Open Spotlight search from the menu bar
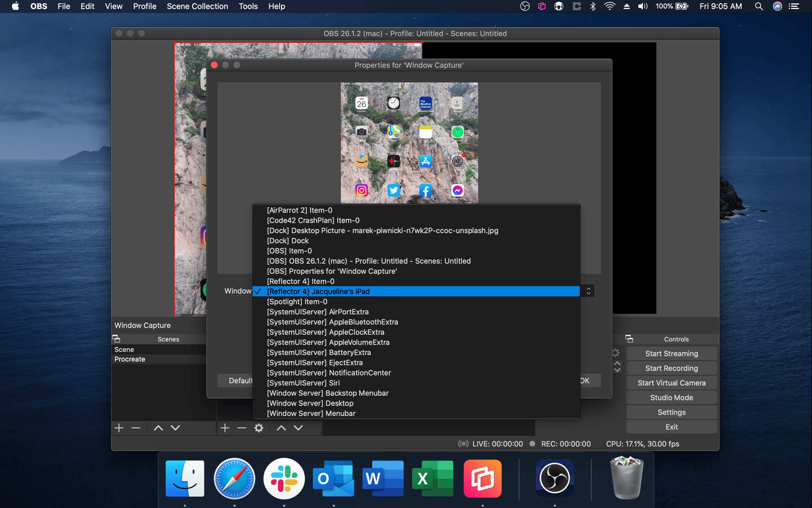The image size is (812, 508). [x=758, y=6]
